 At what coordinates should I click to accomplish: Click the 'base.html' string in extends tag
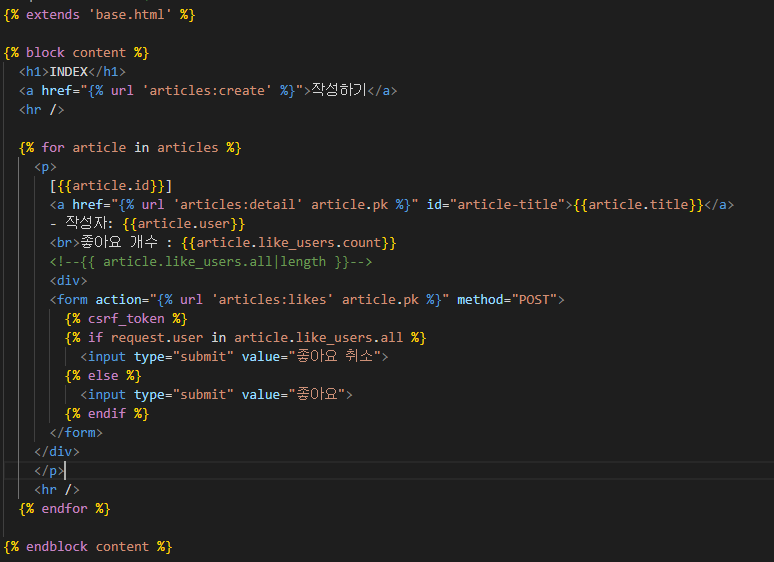[x=130, y=15]
